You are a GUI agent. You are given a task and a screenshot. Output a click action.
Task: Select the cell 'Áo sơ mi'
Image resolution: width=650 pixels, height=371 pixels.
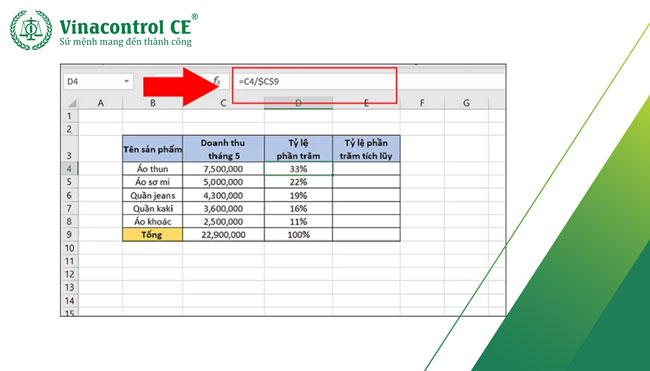tap(153, 182)
